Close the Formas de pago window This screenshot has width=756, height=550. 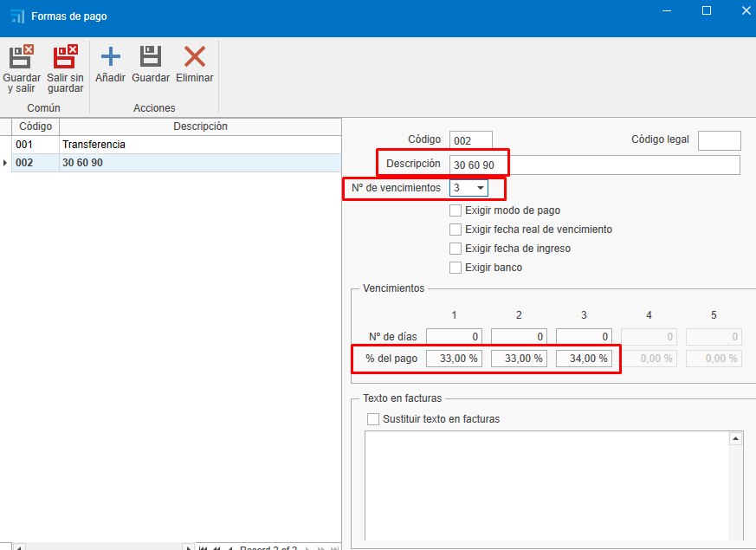[x=746, y=10]
